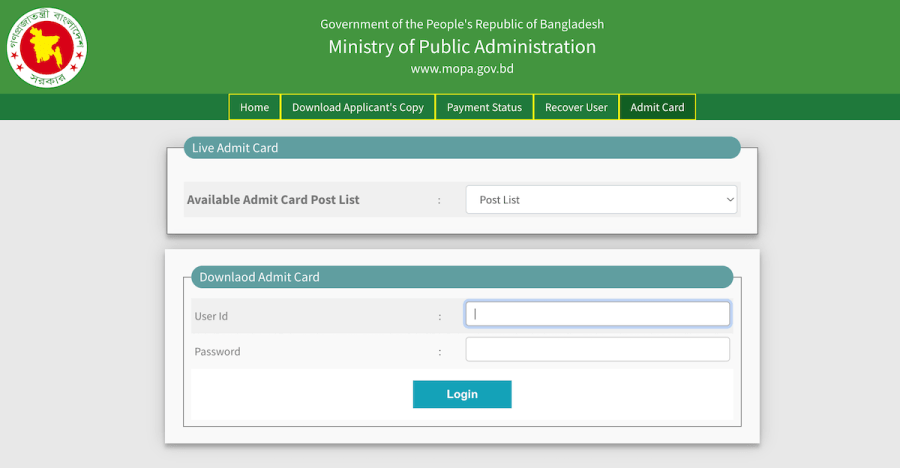This screenshot has width=900, height=468.
Task: Click the Bangladesh government seal logo
Action: tap(47, 46)
